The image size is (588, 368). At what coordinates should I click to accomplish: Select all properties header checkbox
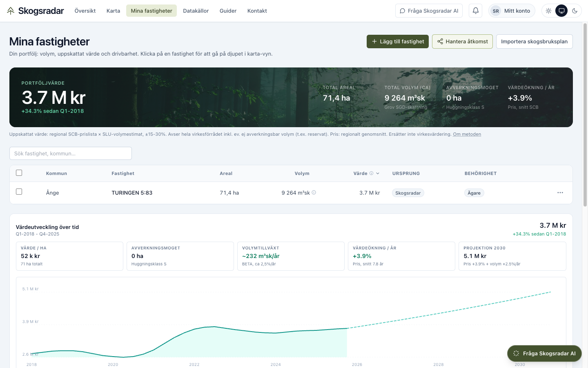point(19,173)
